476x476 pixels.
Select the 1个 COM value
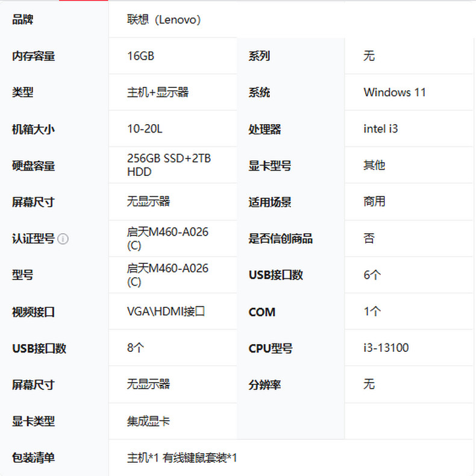(372, 312)
